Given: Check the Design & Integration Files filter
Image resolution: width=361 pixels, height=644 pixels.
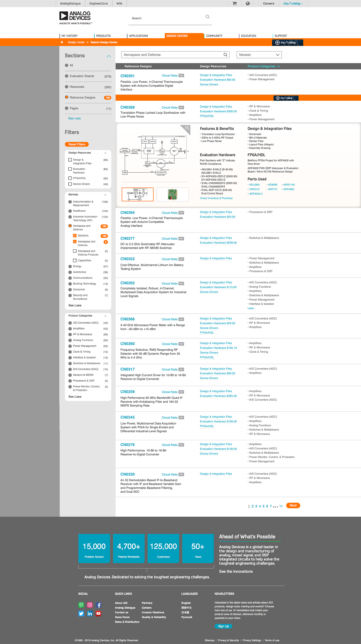Looking at the screenshot, I should (x=70, y=160).
